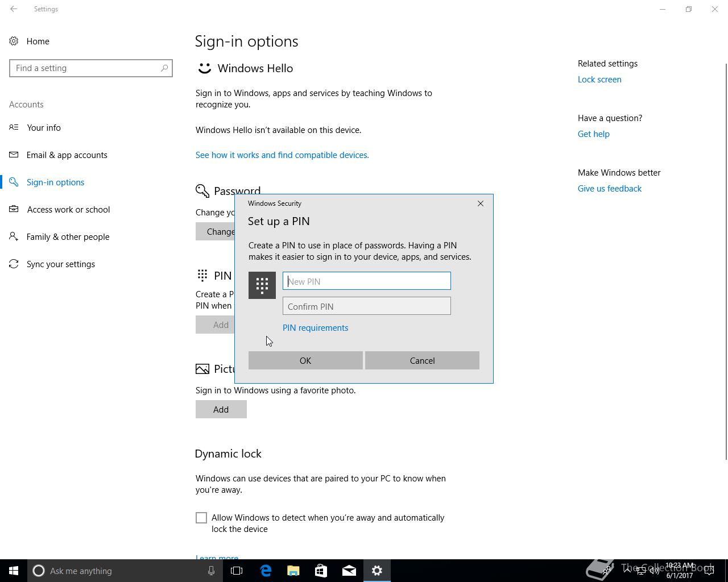Select the Access work or school briefcase icon
This screenshot has width=728, height=582.
click(14, 209)
